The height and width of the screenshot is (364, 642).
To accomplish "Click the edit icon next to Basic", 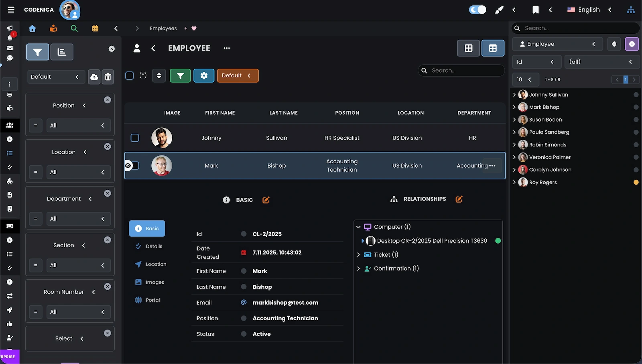I will (x=266, y=200).
